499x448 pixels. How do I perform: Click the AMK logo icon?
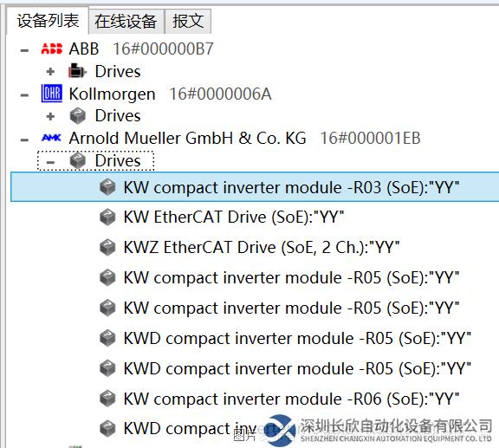click(x=52, y=138)
